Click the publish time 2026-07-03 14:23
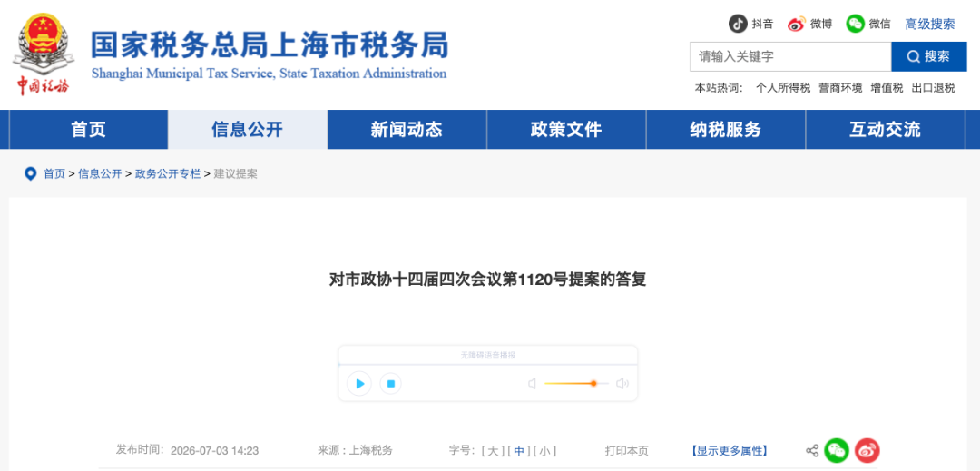 click(x=214, y=451)
